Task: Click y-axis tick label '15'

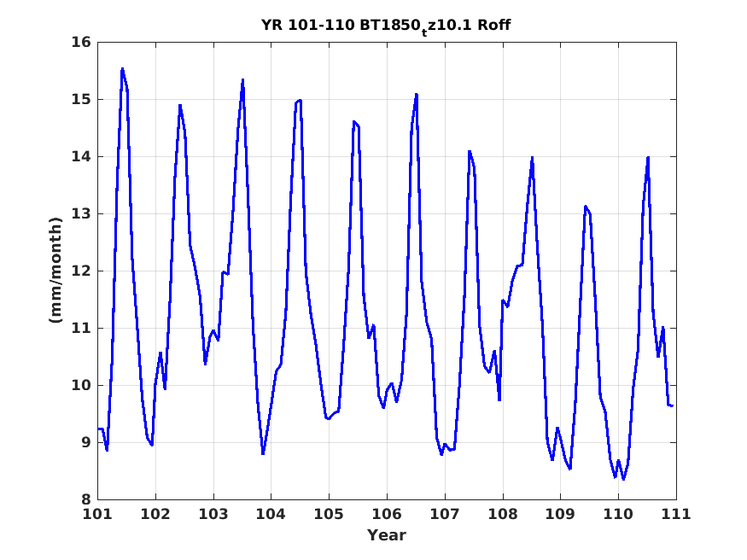Action: pos(81,100)
